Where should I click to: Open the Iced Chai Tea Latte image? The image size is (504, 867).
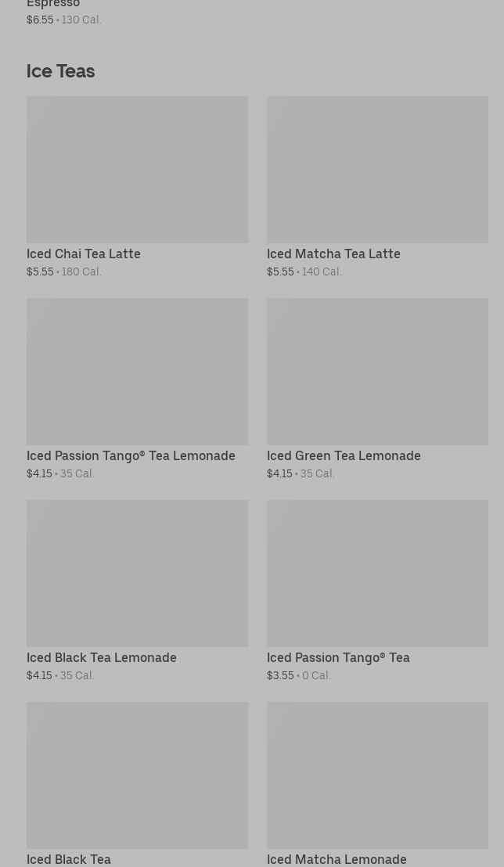(137, 169)
